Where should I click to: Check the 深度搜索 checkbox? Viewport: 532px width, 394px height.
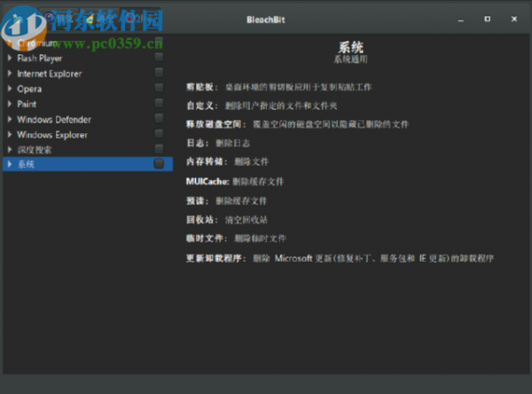159,148
